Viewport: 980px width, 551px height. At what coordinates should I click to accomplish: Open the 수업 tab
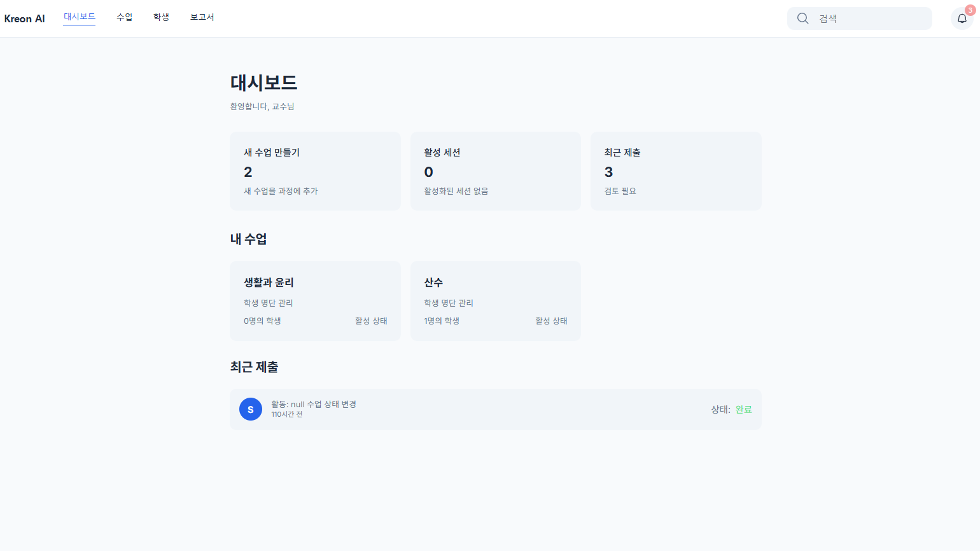tap(124, 17)
